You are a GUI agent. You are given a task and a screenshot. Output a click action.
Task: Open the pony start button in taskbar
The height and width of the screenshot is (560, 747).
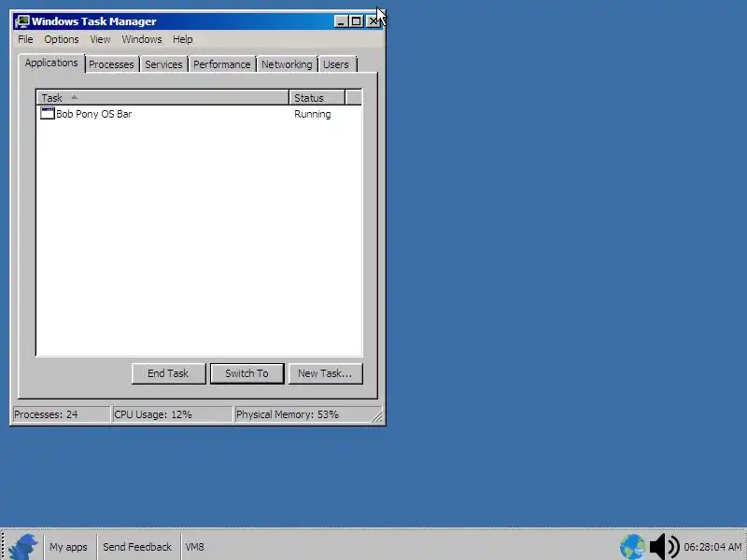pos(22,547)
